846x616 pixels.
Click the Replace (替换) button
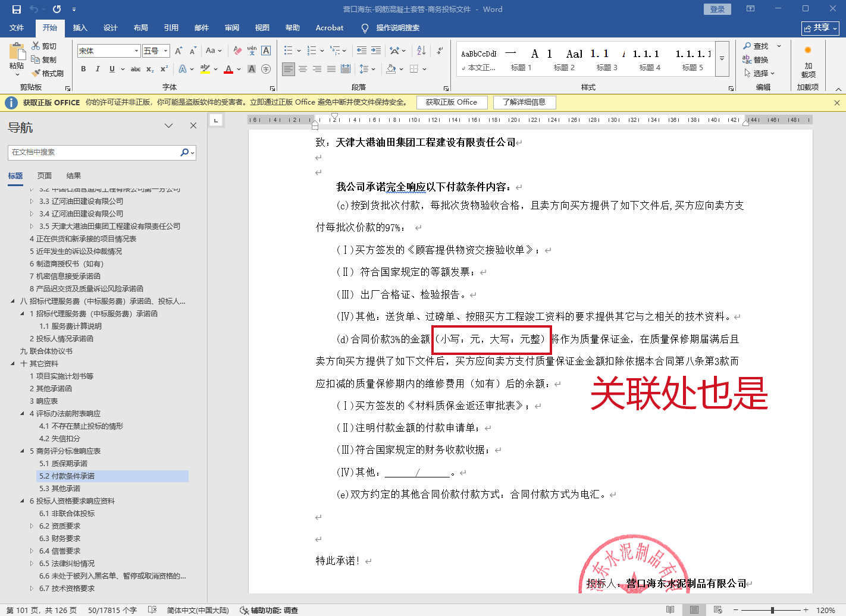coord(756,59)
